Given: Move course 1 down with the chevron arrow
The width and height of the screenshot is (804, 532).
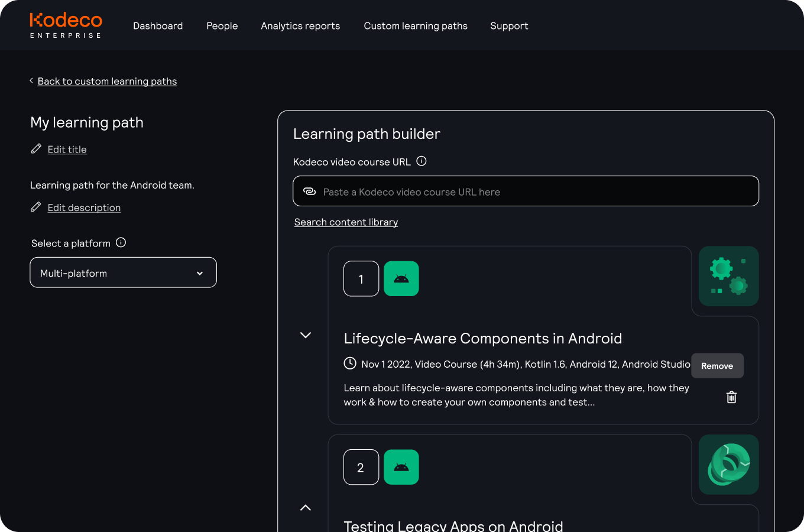Looking at the screenshot, I should 306,335.
